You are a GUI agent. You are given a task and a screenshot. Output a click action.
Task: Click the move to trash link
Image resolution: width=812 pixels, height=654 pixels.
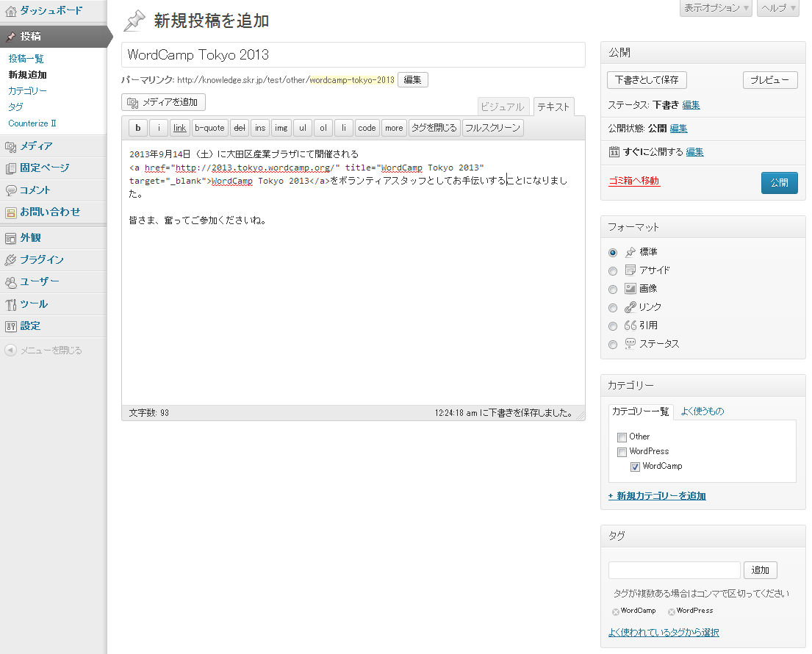point(634,181)
